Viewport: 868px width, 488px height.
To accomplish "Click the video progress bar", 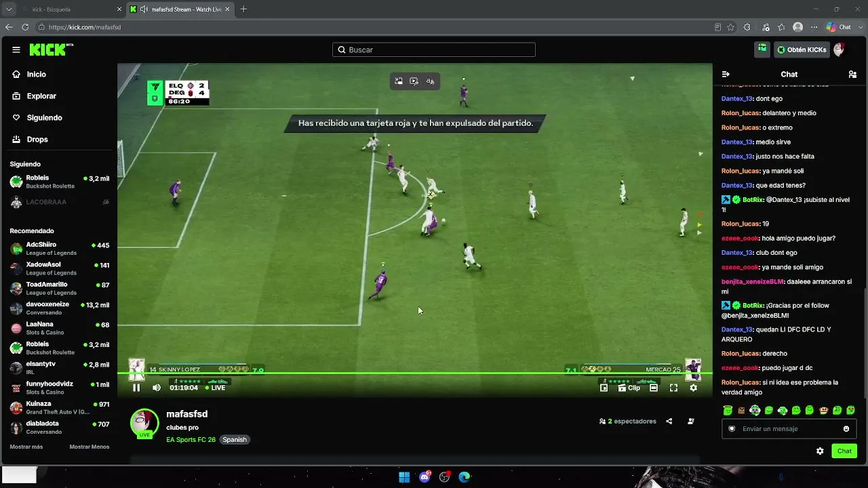I will [x=415, y=373].
